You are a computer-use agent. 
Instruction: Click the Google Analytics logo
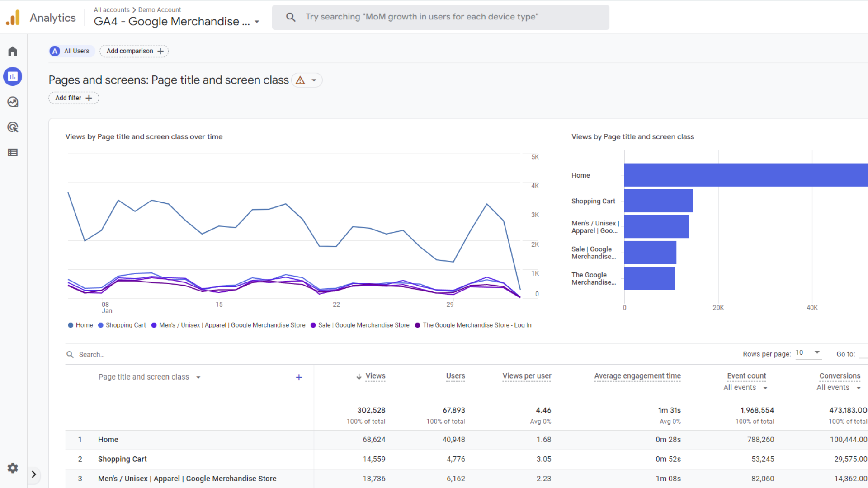point(13,18)
